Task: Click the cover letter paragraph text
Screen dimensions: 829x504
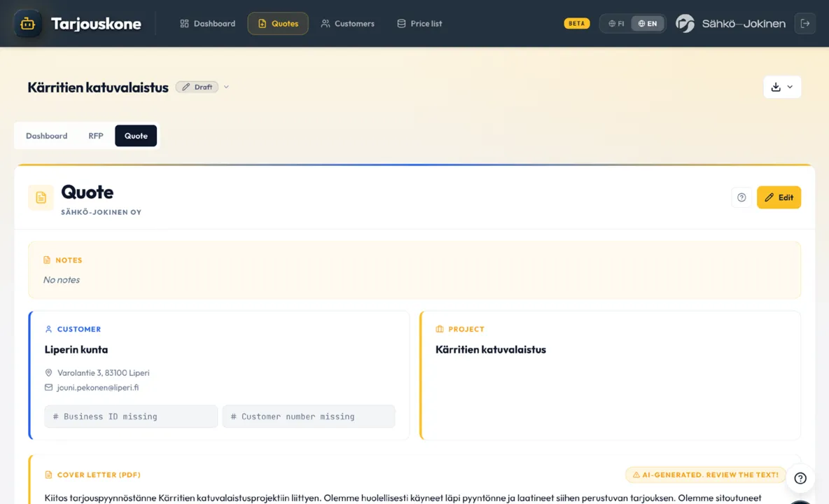Action: coord(403,498)
